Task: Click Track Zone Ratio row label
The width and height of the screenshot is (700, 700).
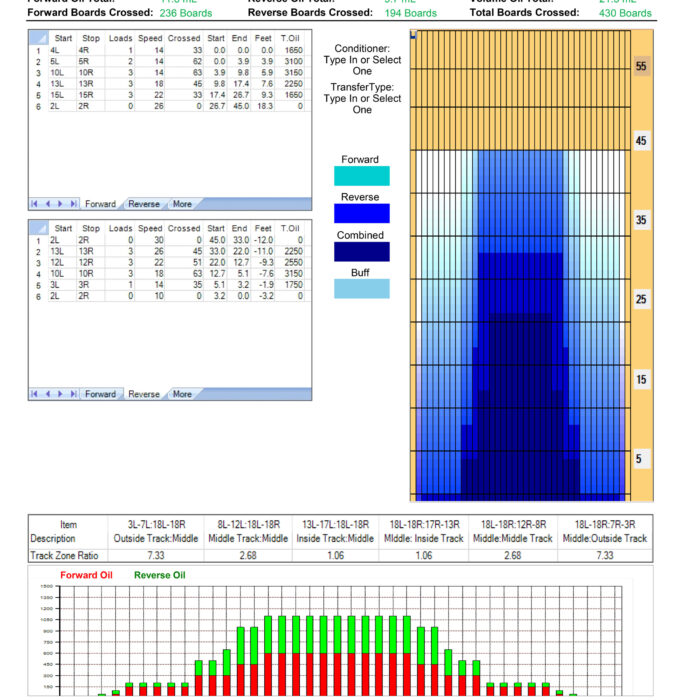Action: 64,555
